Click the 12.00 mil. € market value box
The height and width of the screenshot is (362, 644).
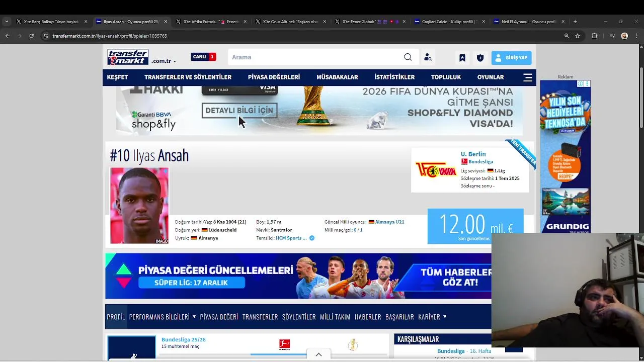click(475, 226)
